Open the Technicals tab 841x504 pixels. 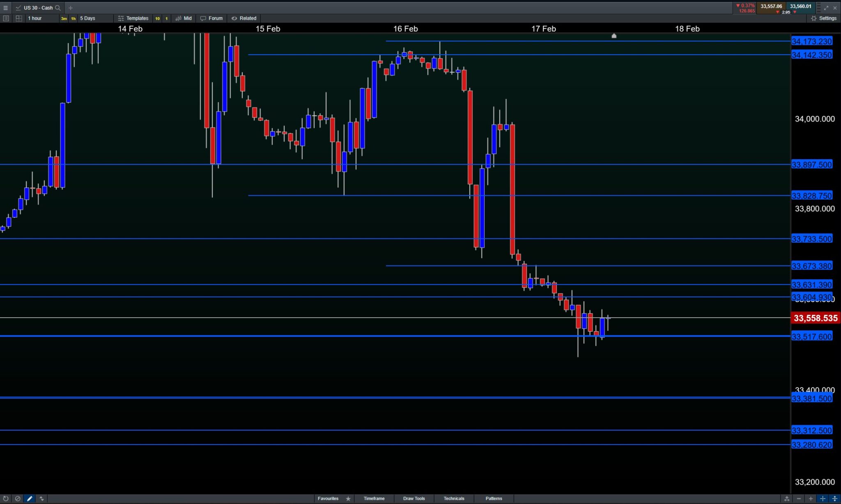coord(454,499)
